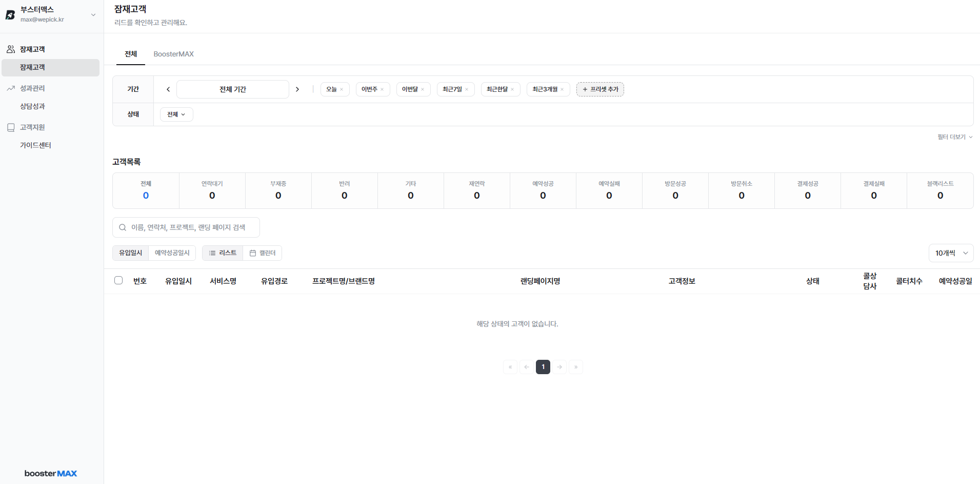The height and width of the screenshot is (484, 980).
Task: Check the select-all checkbox in table header
Action: [118, 280]
